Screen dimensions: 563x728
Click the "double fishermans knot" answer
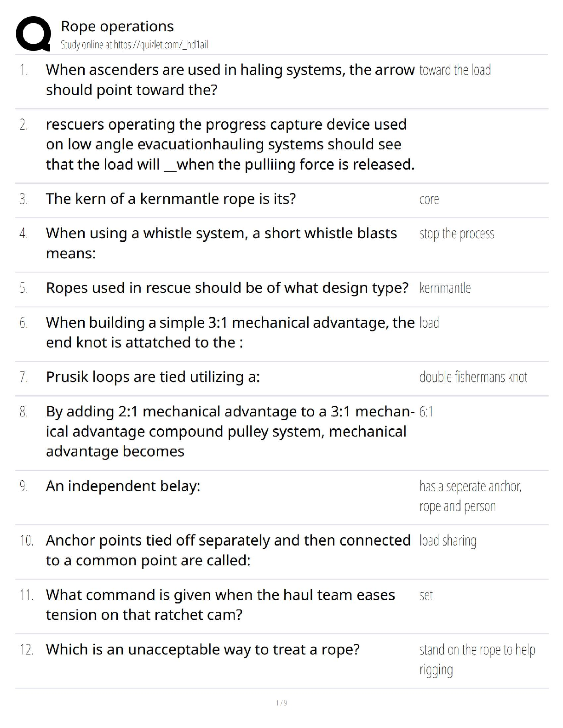[473, 377]
